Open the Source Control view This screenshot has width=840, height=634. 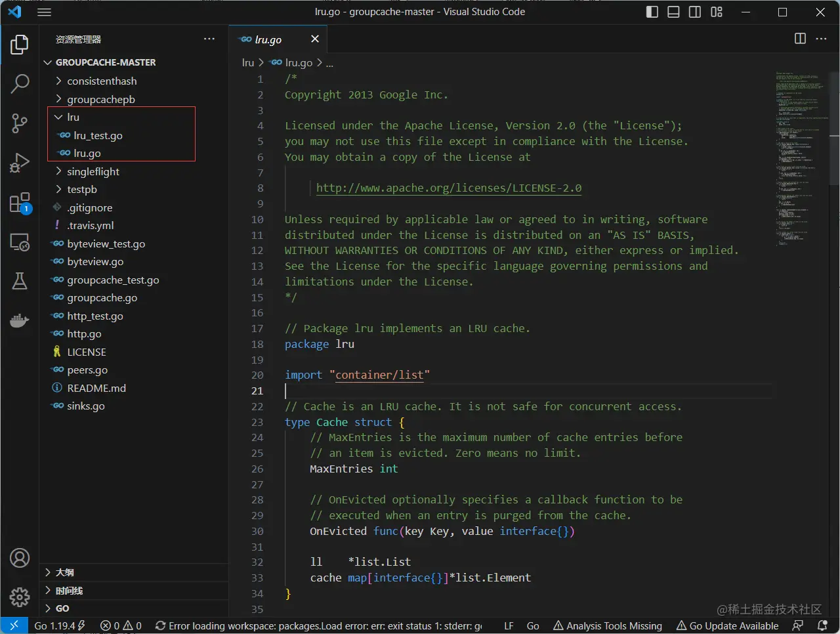tap(20, 123)
